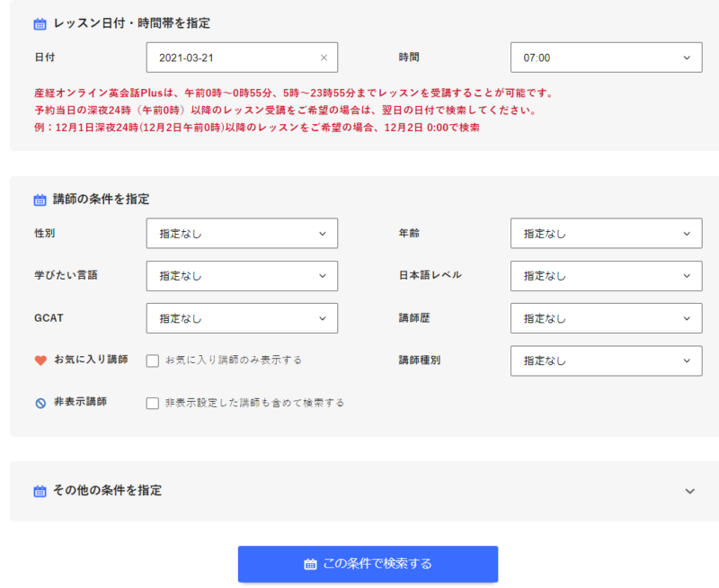The width and height of the screenshot is (719, 588).
Task: Open the GCAT dropdown
Action: 242,318
